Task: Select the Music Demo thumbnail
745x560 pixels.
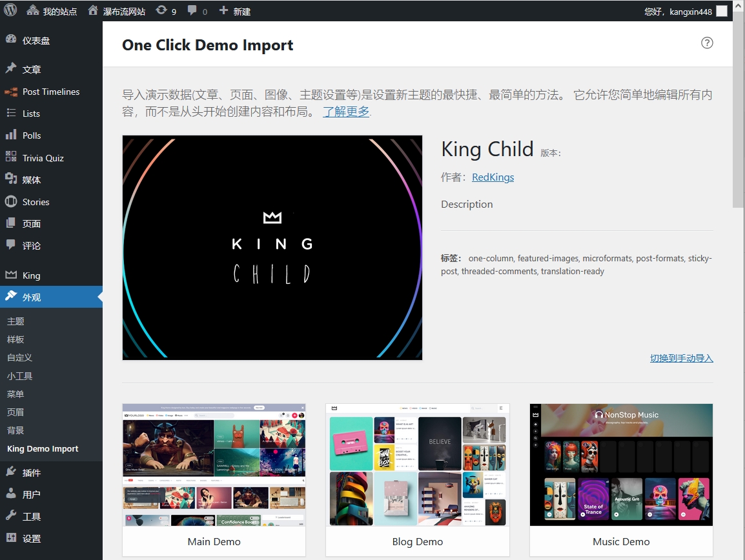Action: coord(621,465)
